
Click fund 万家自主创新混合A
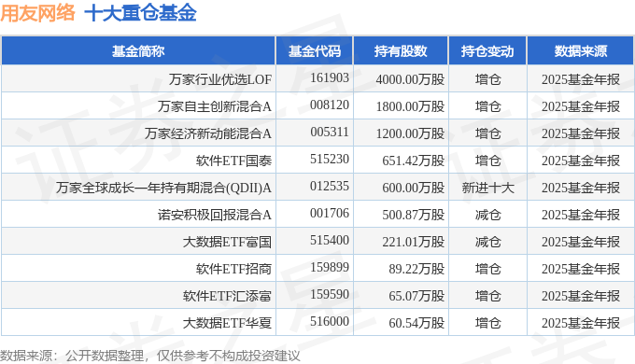(214, 106)
